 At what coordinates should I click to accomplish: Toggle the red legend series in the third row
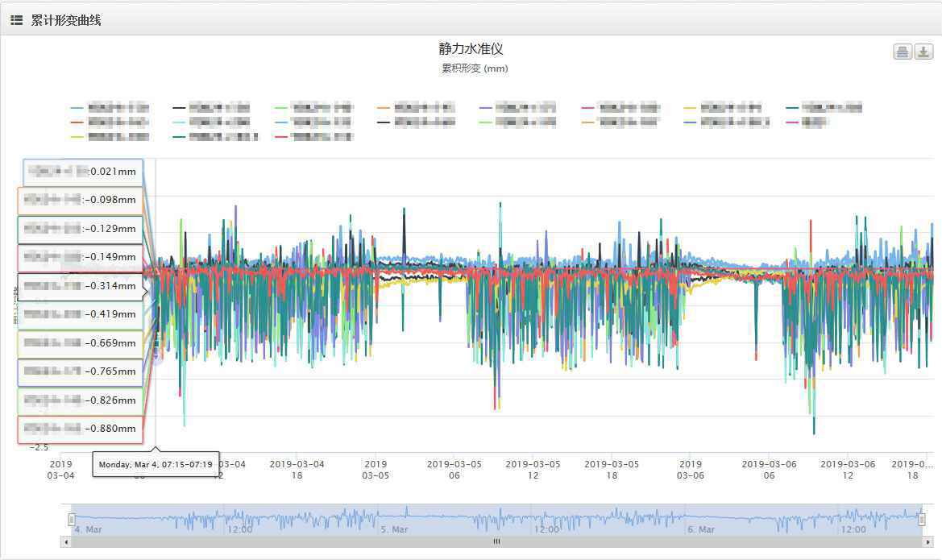(314, 137)
